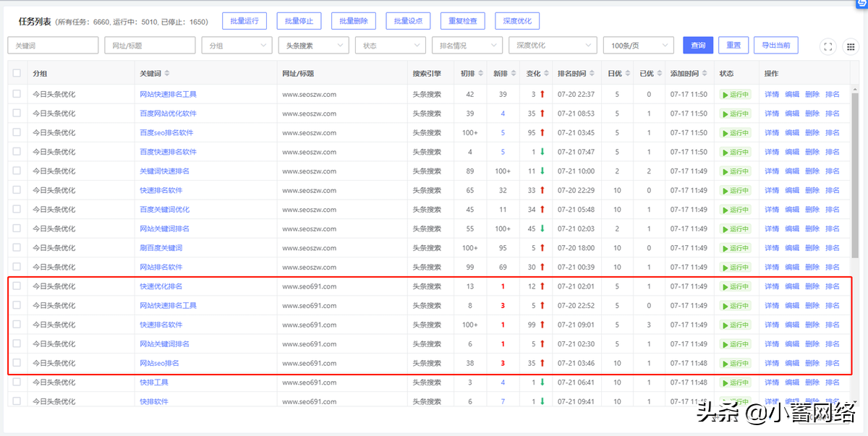Viewport: 868px width, 436px height.
Task: Open the 100条/页 page size dropdown
Action: click(x=639, y=46)
